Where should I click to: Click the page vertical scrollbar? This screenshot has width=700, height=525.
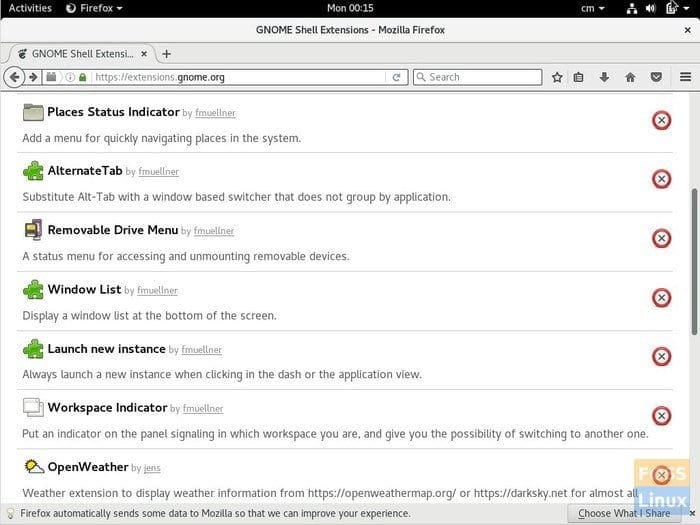click(695, 250)
